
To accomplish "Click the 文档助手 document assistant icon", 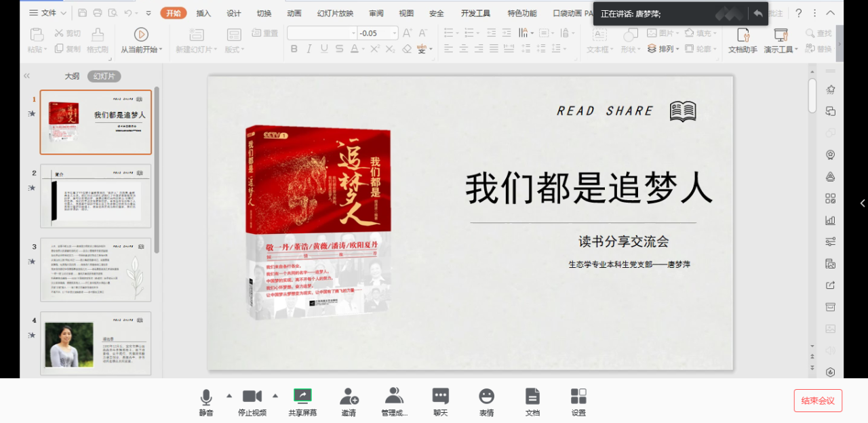I will [743, 35].
